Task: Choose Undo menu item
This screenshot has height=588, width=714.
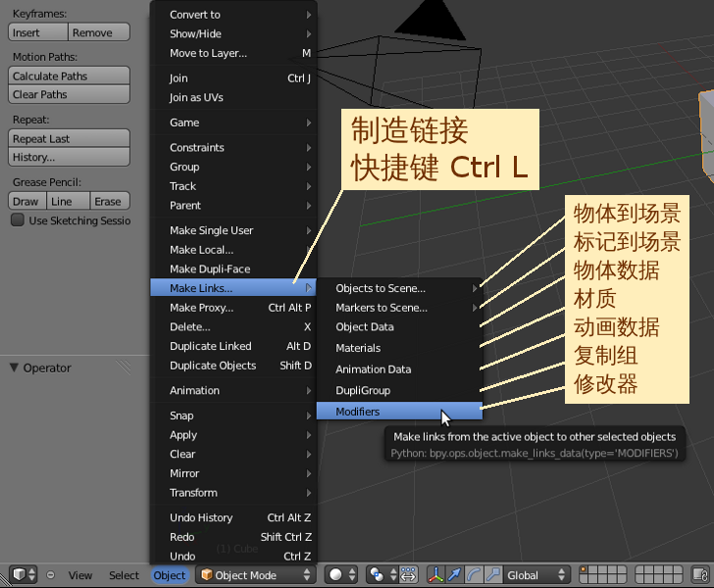Action: [233, 556]
